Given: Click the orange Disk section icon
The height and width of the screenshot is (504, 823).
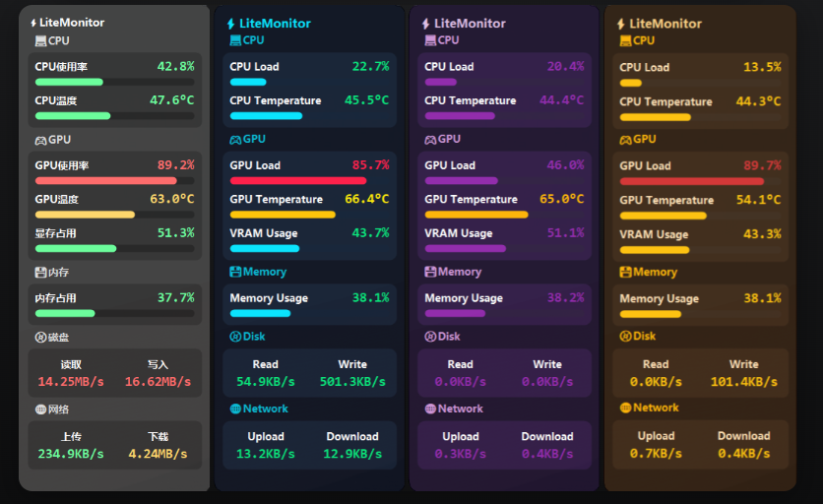Looking at the screenshot, I should tap(626, 336).
